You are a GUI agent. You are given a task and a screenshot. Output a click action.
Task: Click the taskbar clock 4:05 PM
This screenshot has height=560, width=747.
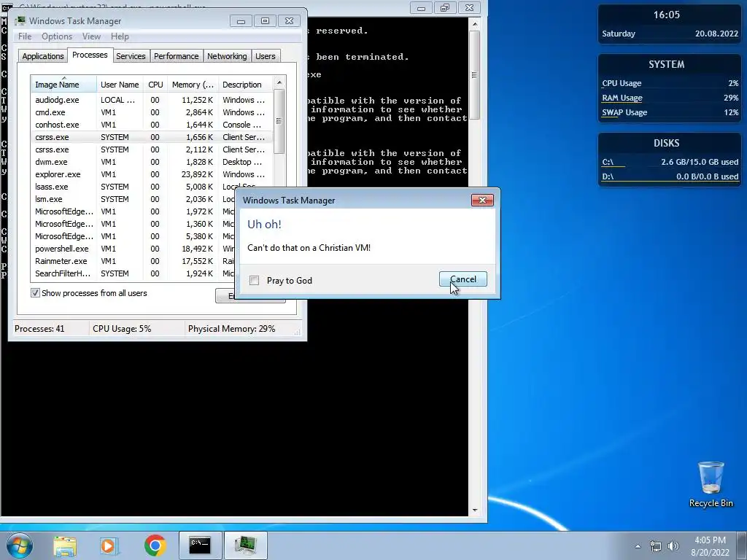[x=710, y=546]
